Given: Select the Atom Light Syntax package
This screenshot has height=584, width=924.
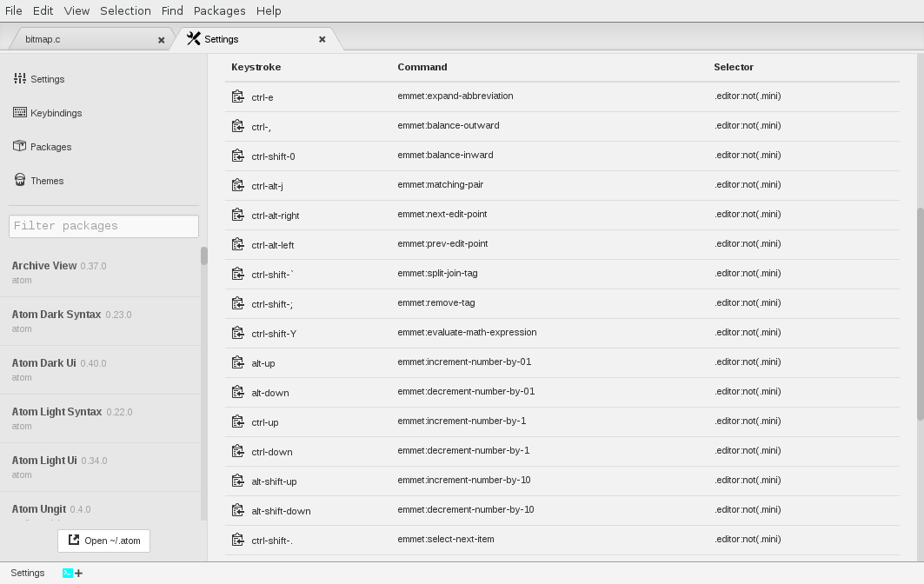Looking at the screenshot, I should [100, 418].
